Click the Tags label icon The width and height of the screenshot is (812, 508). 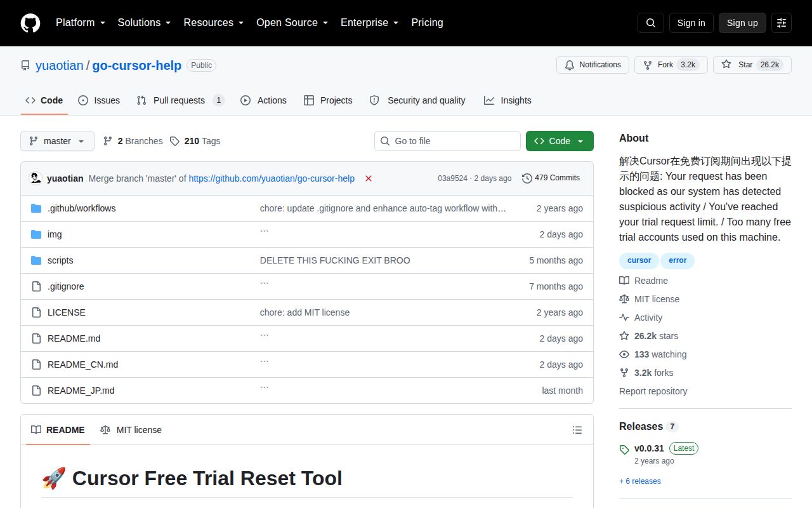[174, 141]
